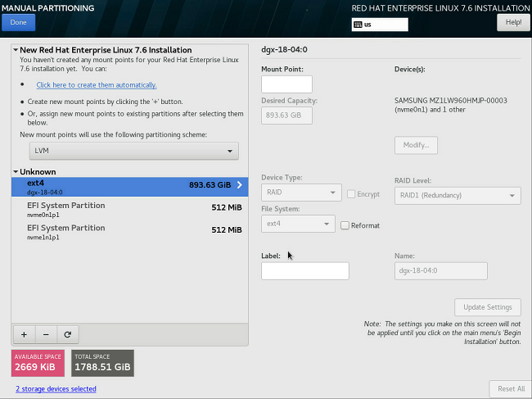Click the minus icon to remove mount point

point(45,334)
